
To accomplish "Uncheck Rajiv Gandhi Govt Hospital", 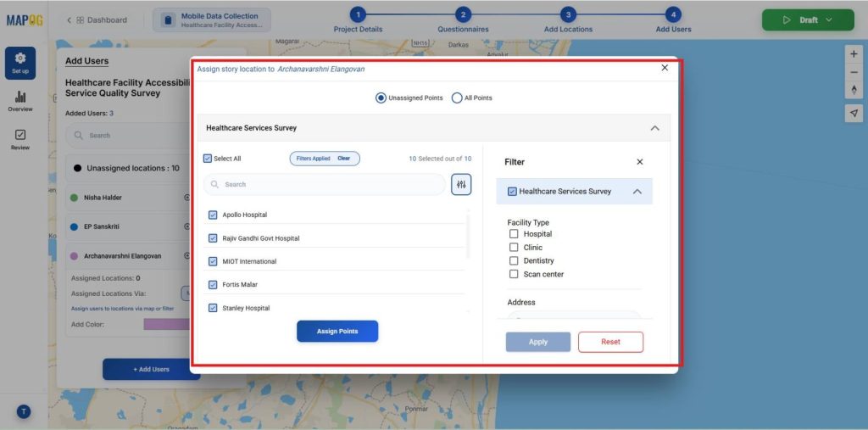I will [213, 238].
